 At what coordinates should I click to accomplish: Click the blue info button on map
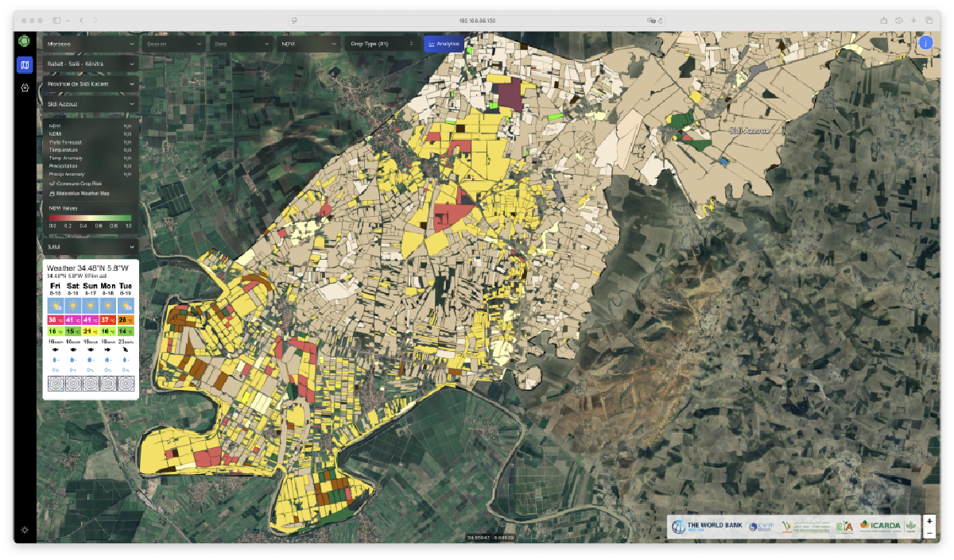pyautogui.click(x=925, y=43)
